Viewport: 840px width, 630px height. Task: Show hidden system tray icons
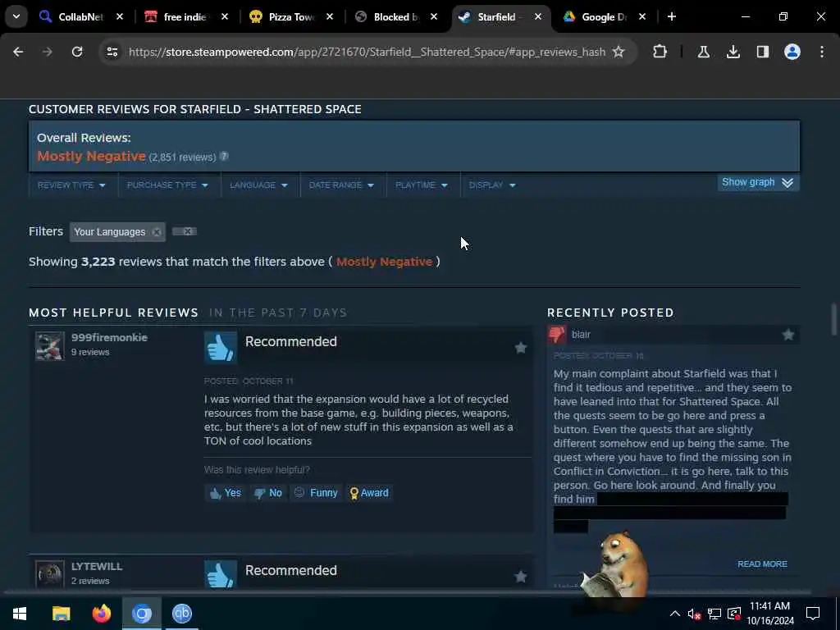click(675, 614)
